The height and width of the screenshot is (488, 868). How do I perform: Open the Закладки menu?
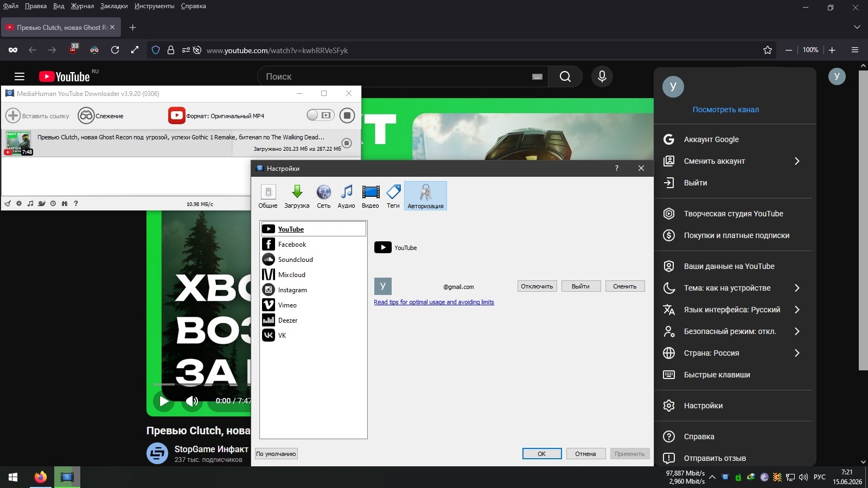(114, 6)
